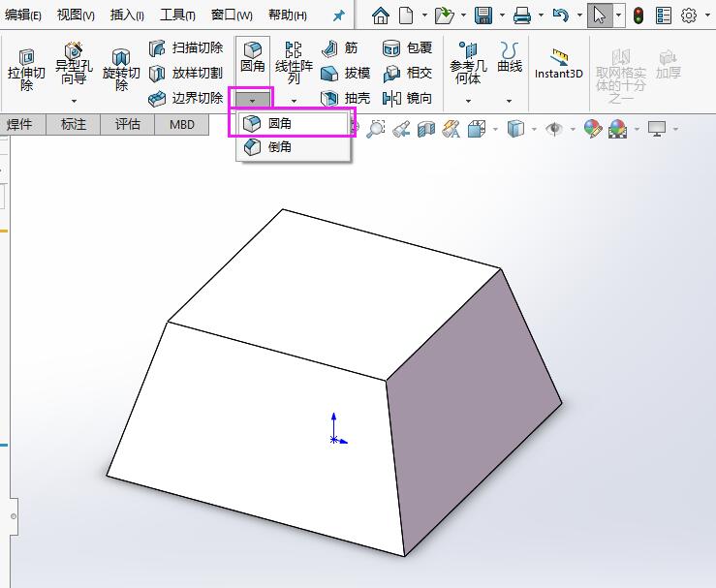Activate the Section View icon

426,129
